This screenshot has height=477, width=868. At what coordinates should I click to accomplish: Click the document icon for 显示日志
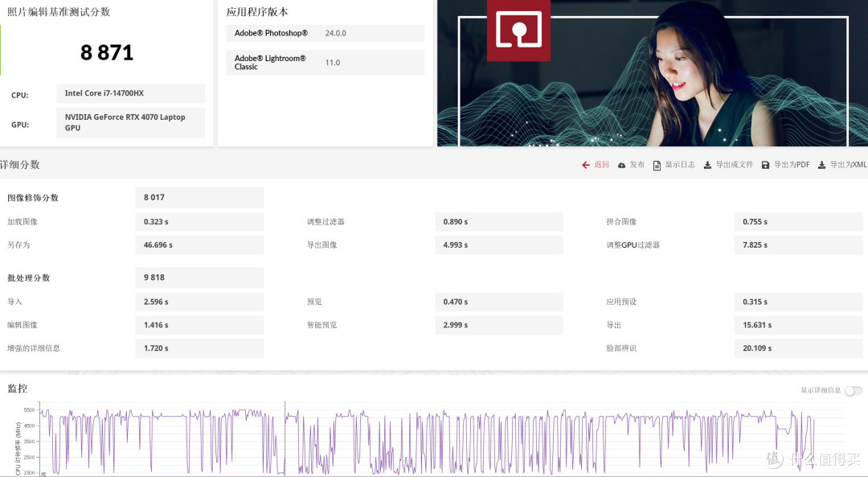657,165
